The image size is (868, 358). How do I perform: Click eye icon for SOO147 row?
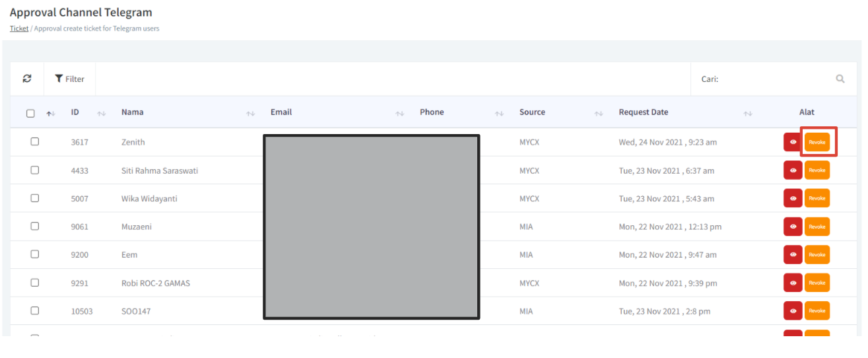click(x=793, y=310)
